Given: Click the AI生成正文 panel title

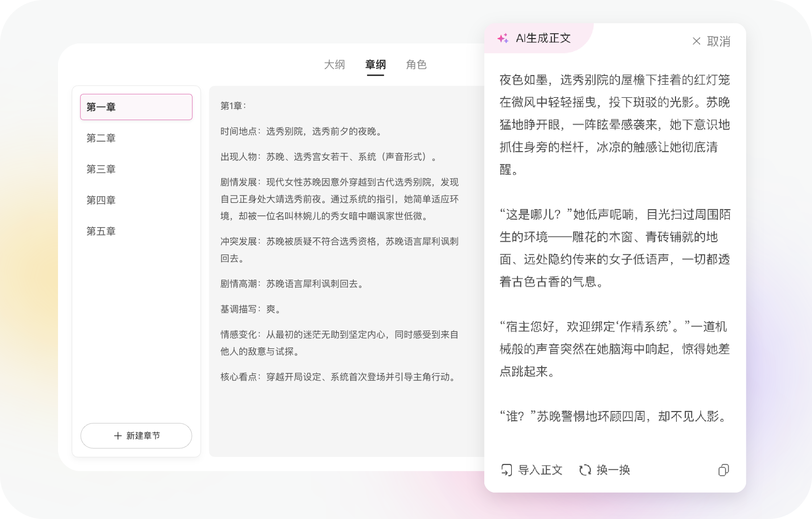Looking at the screenshot, I should click(x=543, y=38).
